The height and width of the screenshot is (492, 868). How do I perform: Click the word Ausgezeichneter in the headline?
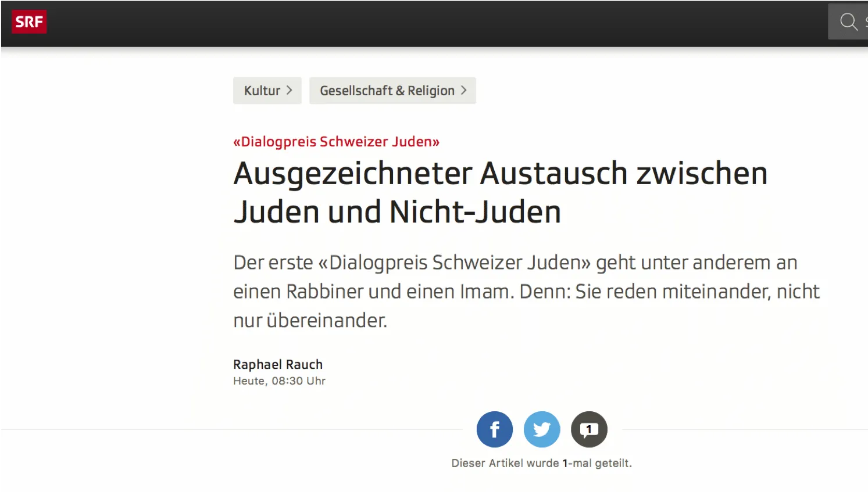(353, 174)
